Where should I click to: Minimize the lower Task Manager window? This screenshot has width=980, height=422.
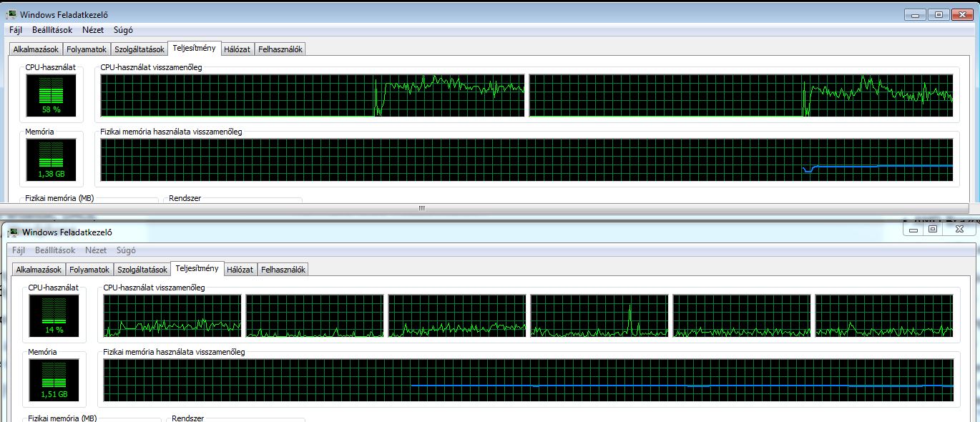pos(912,229)
